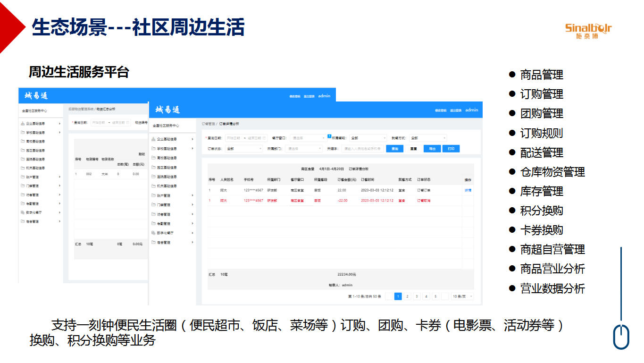Open the 所属餐段 dropdown
The height and width of the screenshot is (363, 644).
pyautogui.click(x=367, y=138)
